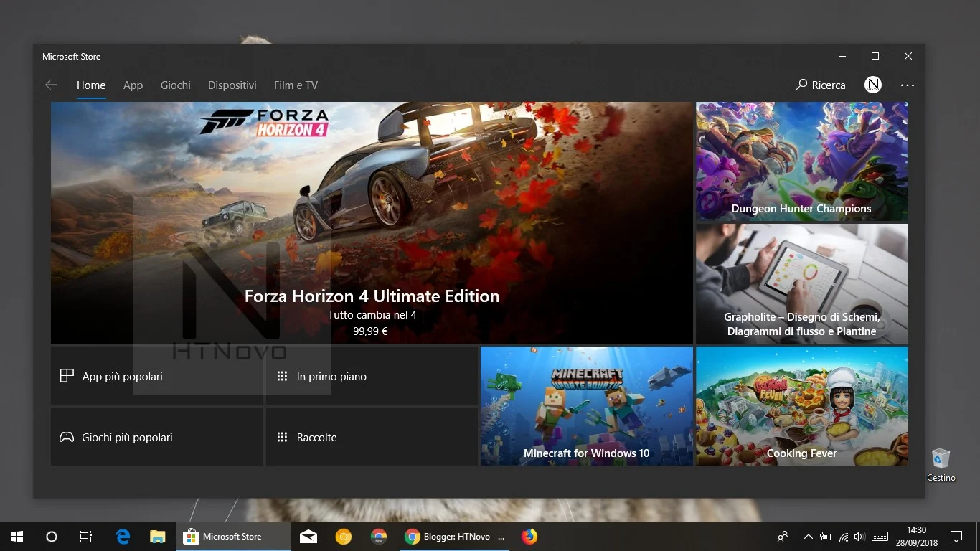The height and width of the screenshot is (551, 980).
Task: Open Minecraft for Windows 10 tile
Action: [586, 406]
